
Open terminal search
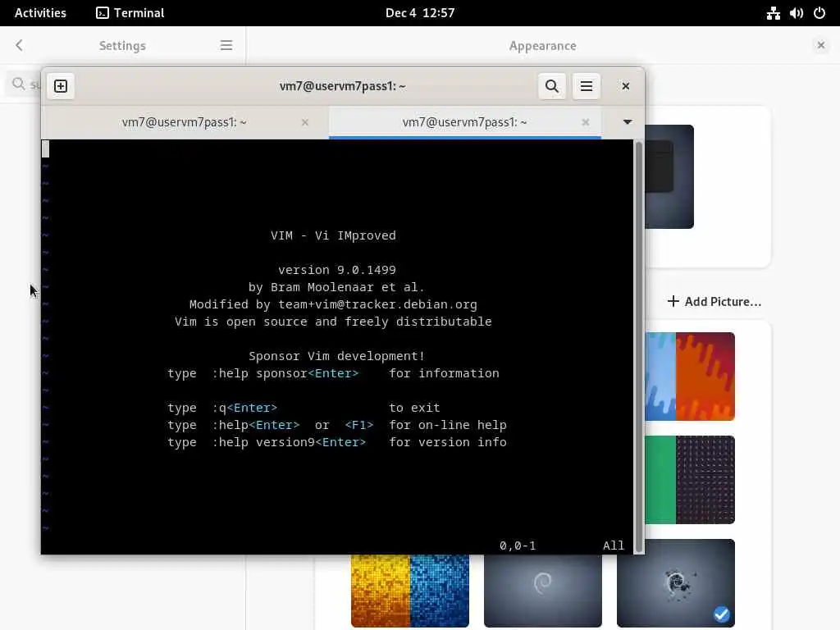(552, 86)
